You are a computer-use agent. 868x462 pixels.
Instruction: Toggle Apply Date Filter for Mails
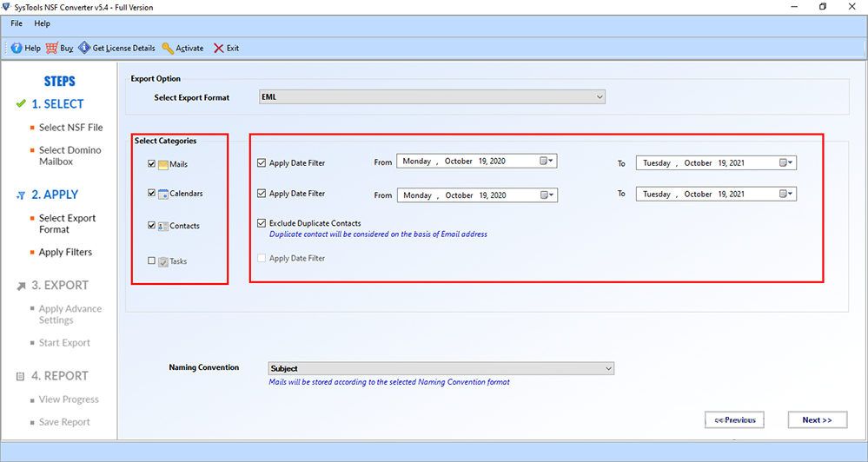click(262, 162)
